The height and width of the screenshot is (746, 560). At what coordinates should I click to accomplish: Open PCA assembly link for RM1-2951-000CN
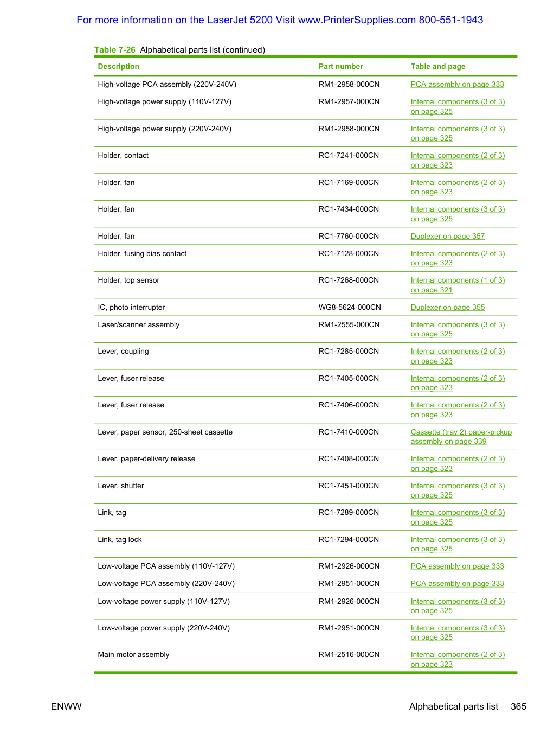pyautogui.click(x=457, y=583)
